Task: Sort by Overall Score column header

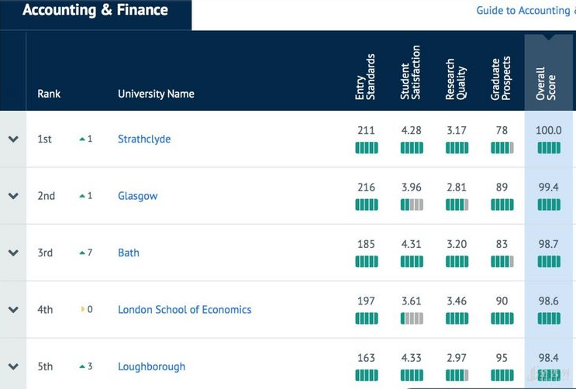Action: click(547, 83)
